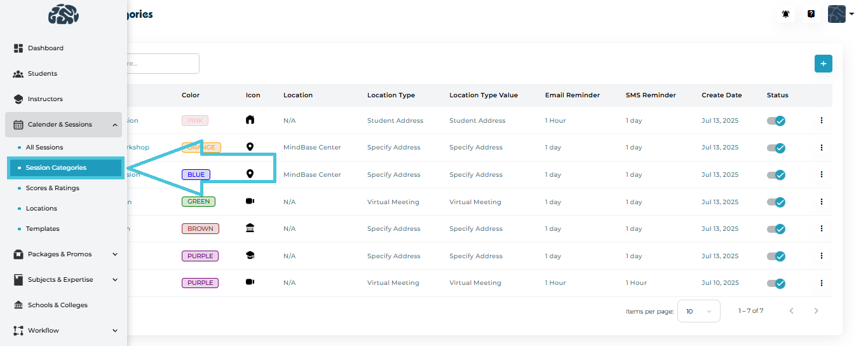Image resolution: width=868 pixels, height=346 pixels.
Task: Disable status switch for the BROWN category
Action: [x=776, y=229]
